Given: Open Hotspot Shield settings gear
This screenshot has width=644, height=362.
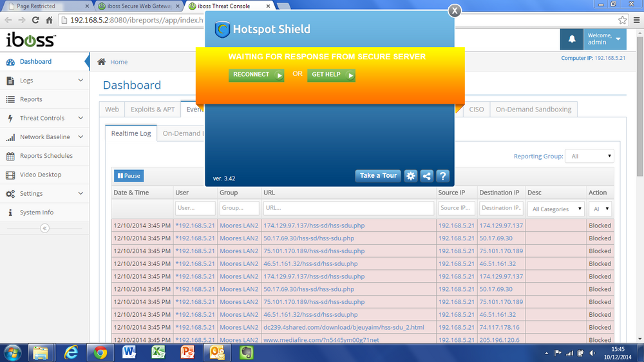Looking at the screenshot, I should pos(411,176).
